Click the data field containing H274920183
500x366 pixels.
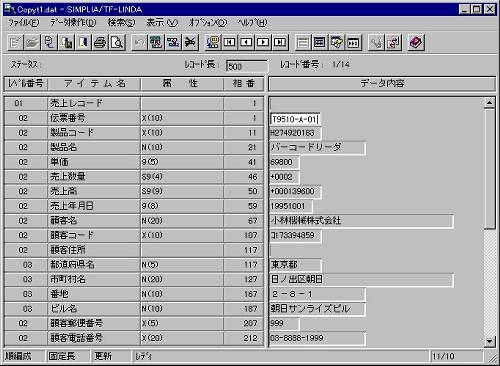[295, 133]
